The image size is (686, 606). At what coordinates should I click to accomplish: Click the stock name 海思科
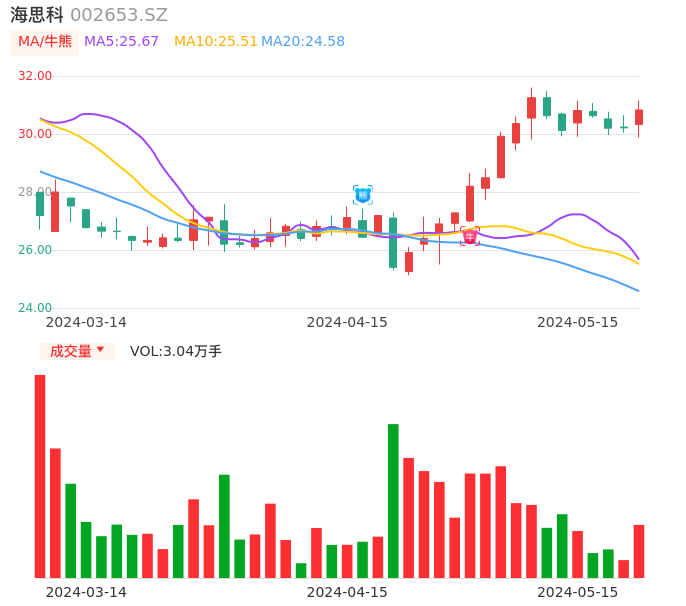click(x=37, y=15)
